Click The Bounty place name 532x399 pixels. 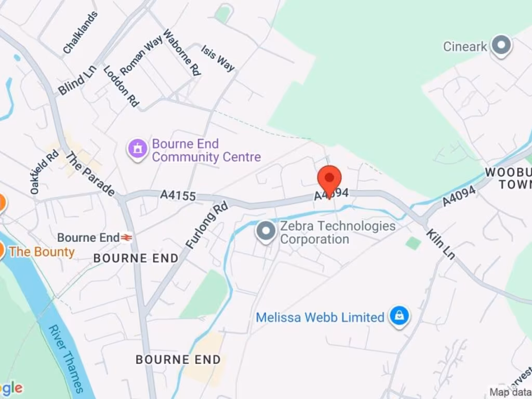tap(42, 252)
